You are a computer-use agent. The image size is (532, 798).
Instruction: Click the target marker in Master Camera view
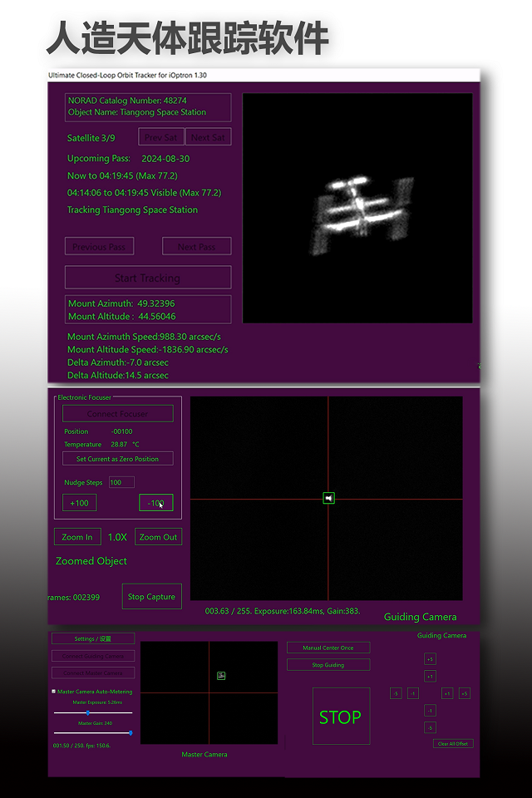click(x=221, y=676)
